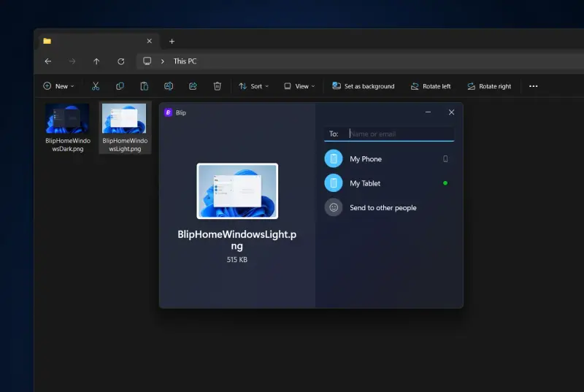Click the Rename icon in toolbar

[169, 86]
